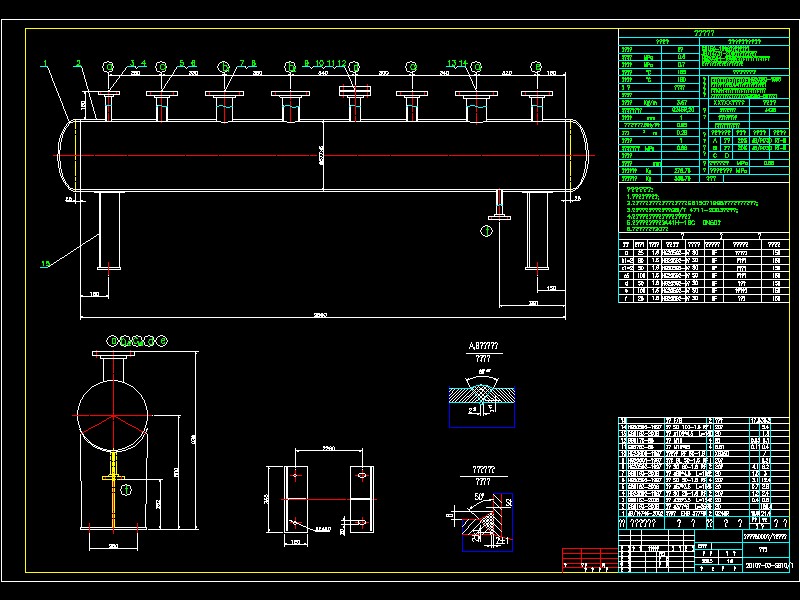Select the left support leg

109,231
